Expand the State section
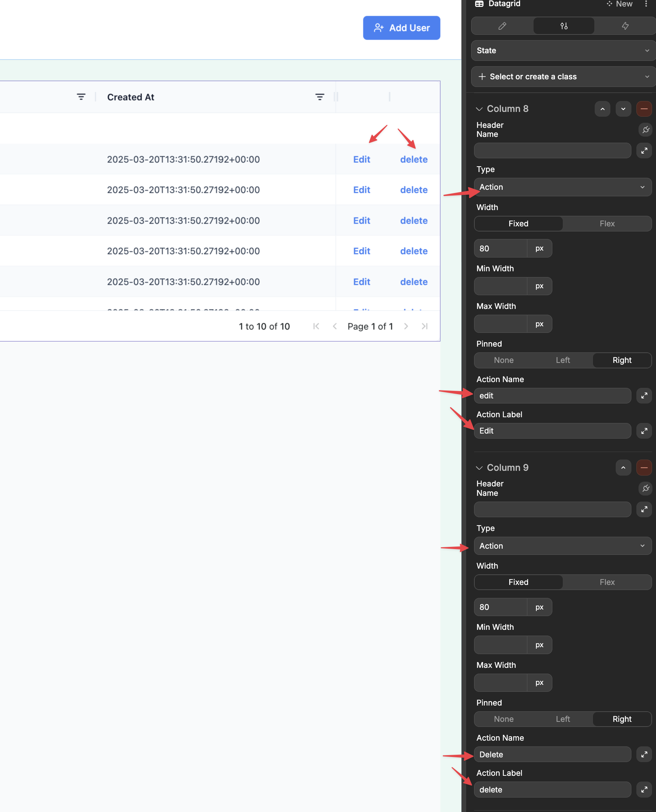Image resolution: width=656 pixels, height=812 pixels. [562, 50]
